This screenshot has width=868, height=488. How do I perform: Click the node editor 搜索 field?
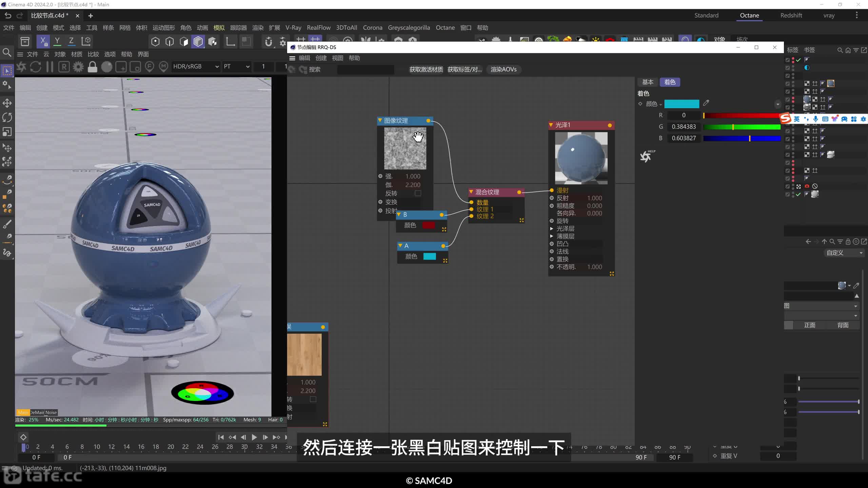pos(366,69)
